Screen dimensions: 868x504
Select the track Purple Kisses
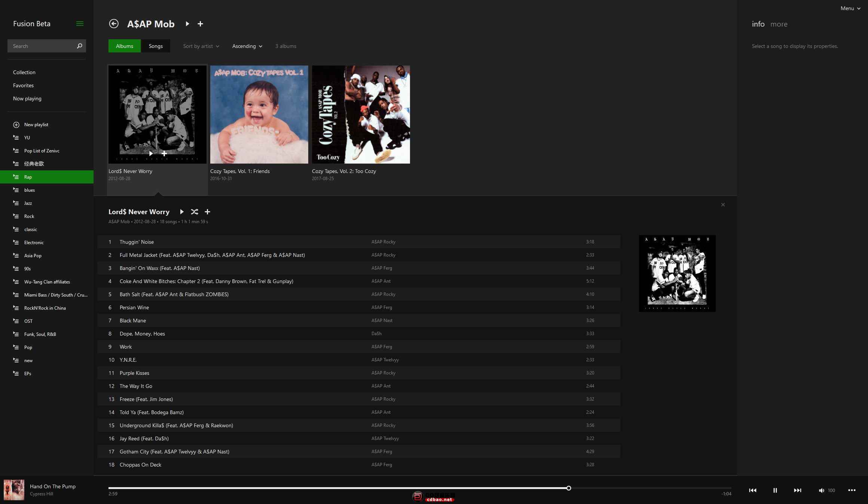pos(359,373)
